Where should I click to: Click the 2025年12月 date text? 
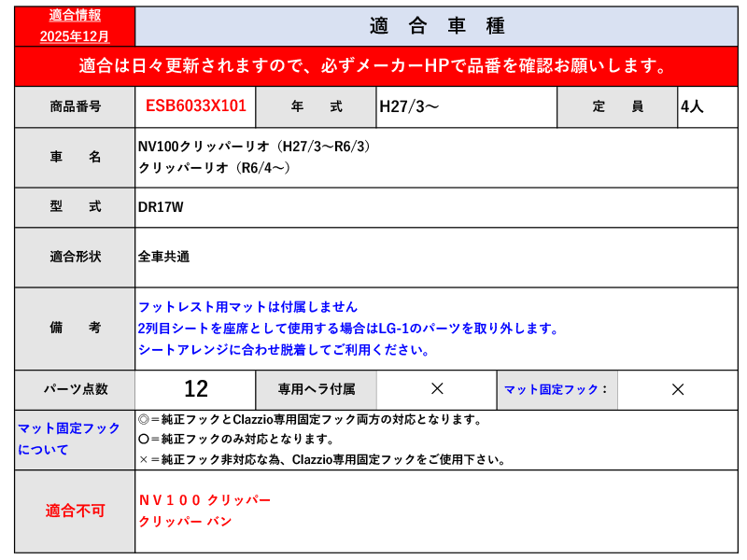click(x=75, y=36)
